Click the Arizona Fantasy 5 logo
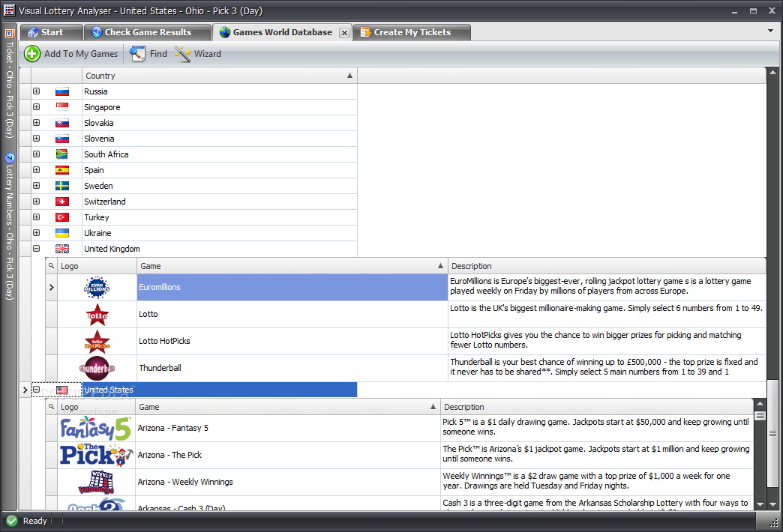The image size is (783, 532). 95,428
